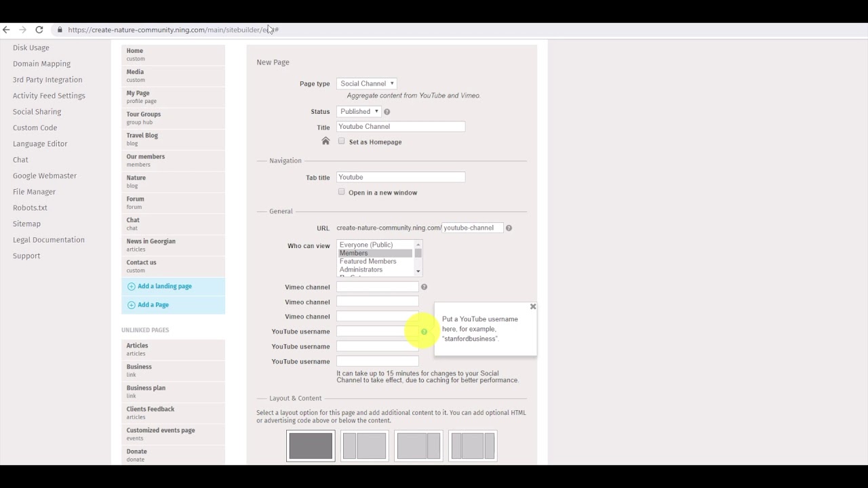Open Google Webmaster in sidebar

(x=45, y=176)
